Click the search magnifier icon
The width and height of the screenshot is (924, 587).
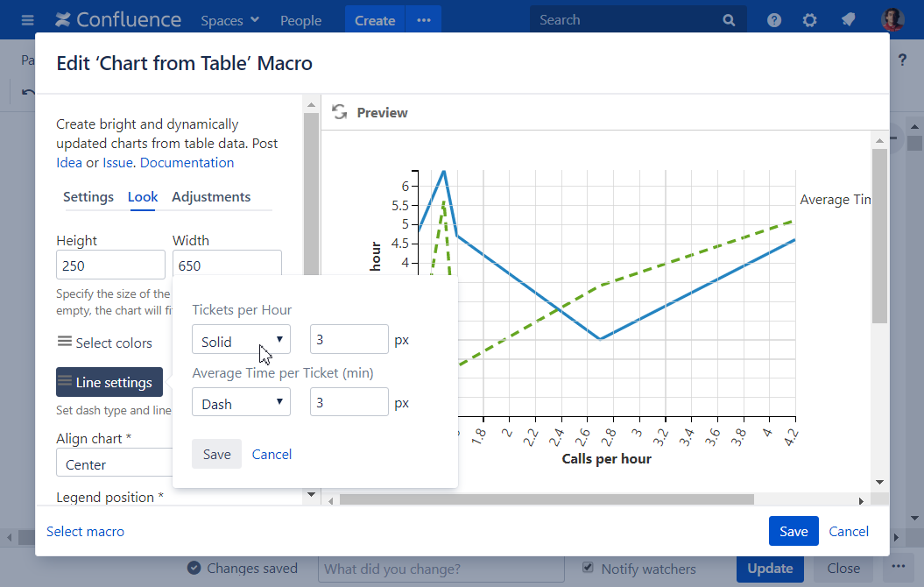(729, 20)
